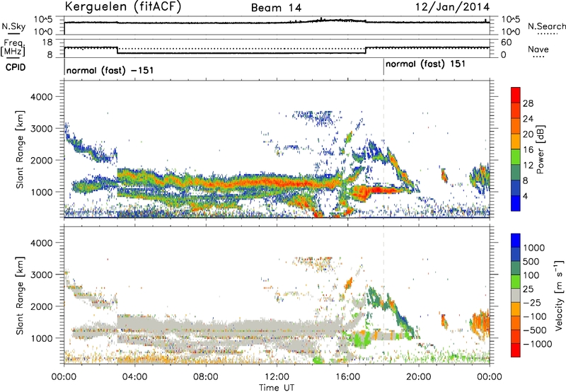Viewport: 566px width, 392px height.
Task: Click the 'Time UT' axis label
Action: [x=277, y=388]
